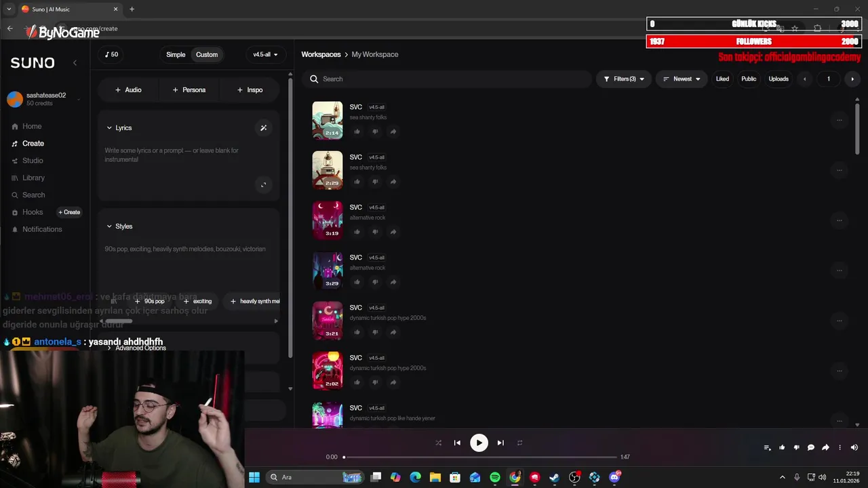Click the magic wand icon in Lyrics
The width and height of the screenshot is (868, 488).
(264, 127)
